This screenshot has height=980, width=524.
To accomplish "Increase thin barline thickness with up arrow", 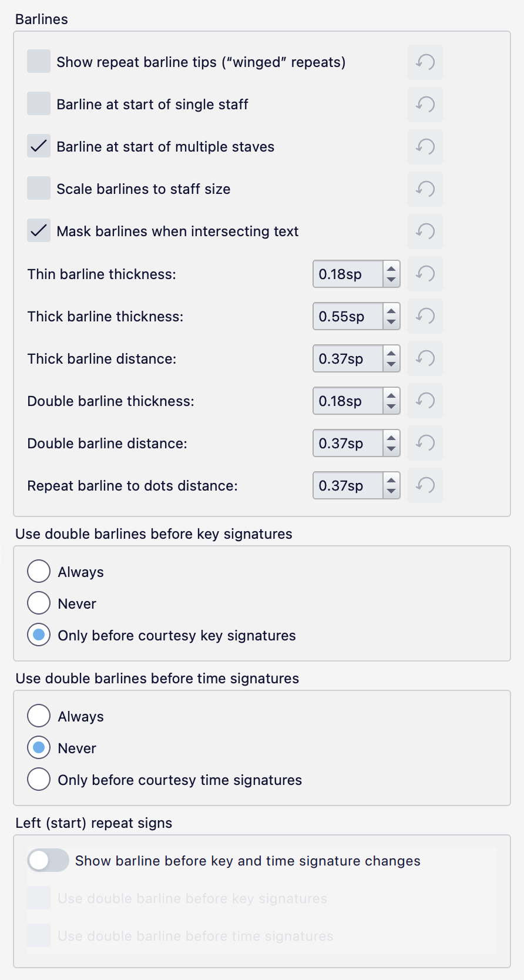I will 391,270.
